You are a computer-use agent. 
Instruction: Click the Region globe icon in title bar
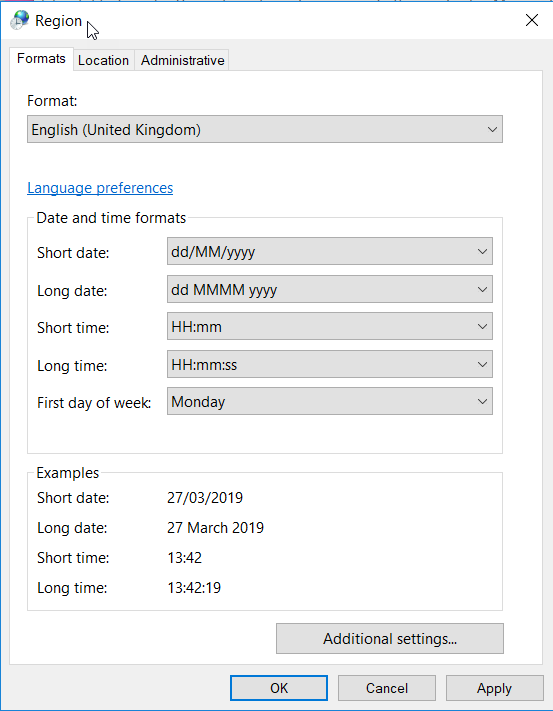click(19, 20)
